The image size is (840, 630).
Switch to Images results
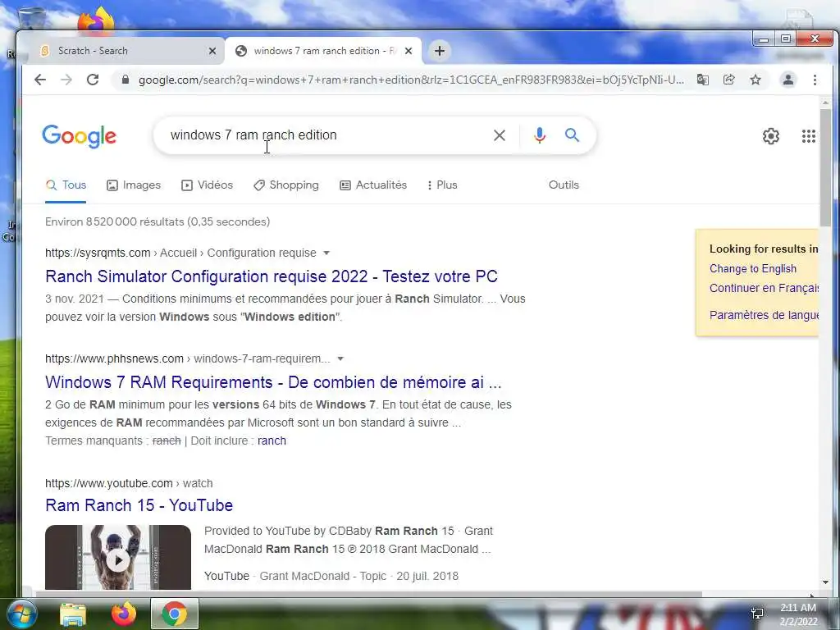point(134,185)
